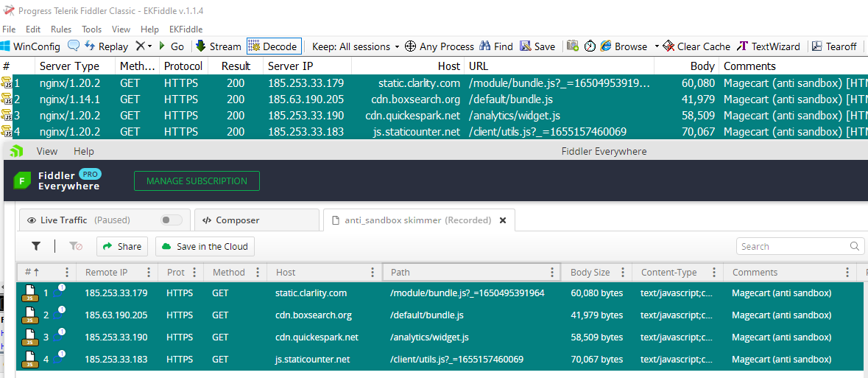Open the TextWizard tool
Image resolution: width=868 pixels, height=378 pixels.
pos(769,46)
